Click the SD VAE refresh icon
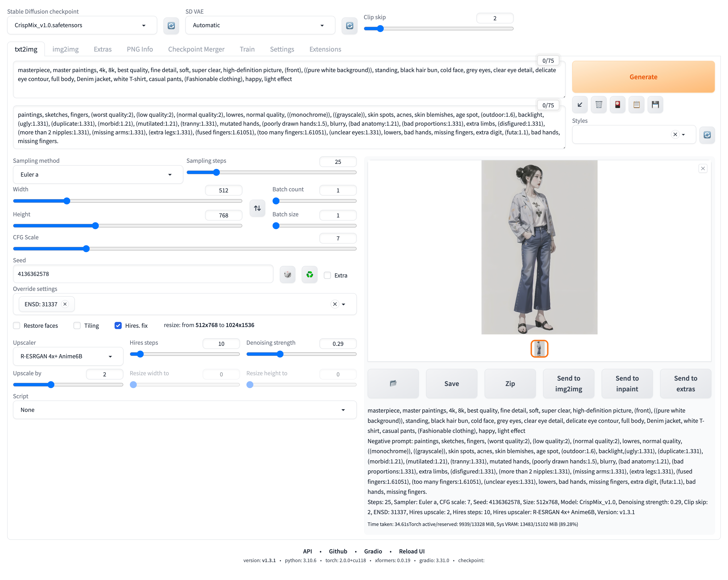The height and width of the screenshot is (580, 728). click(x=349, y=26)
